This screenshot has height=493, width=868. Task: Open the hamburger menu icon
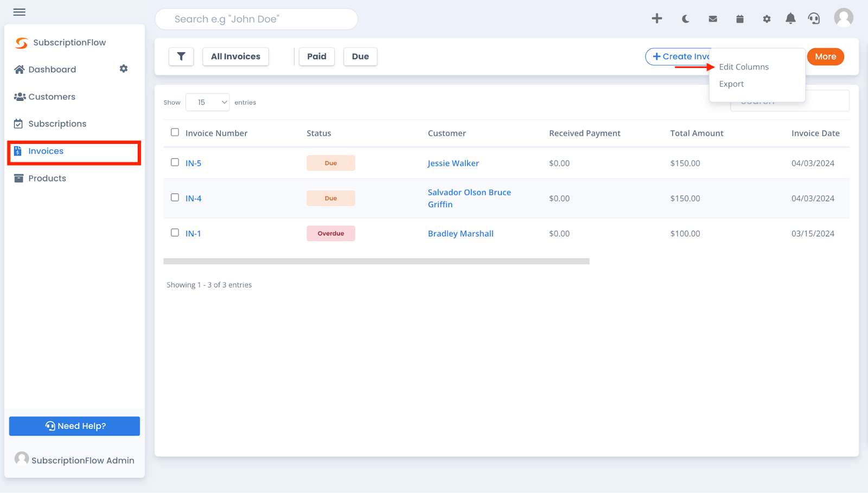pos(20,12)
